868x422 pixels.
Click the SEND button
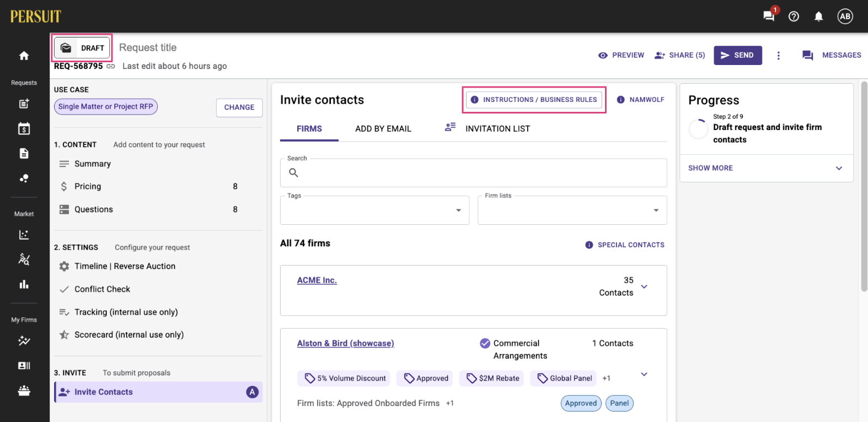click(x=737, y=55)
